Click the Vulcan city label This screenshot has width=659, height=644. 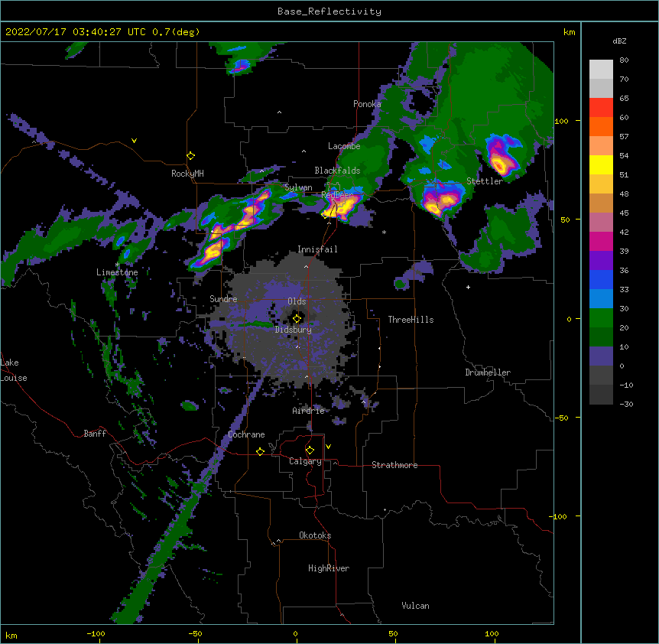coord(415,606)
